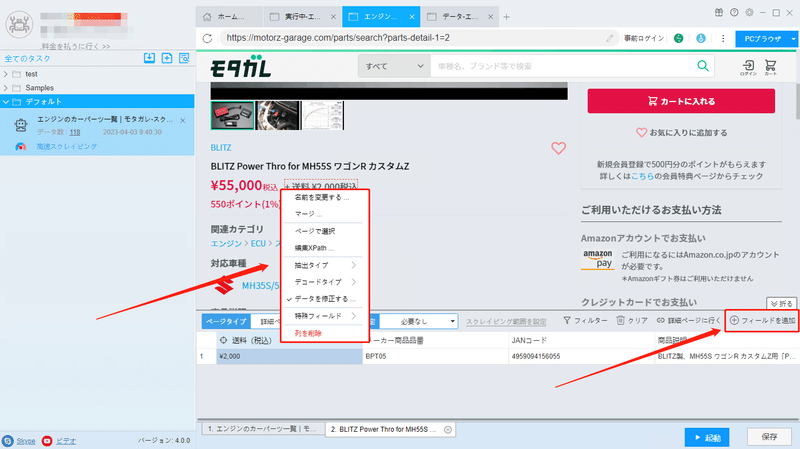Open the settings gear icon in title bar
Viewport: 800px width, 449px height.
click(749, 13)
